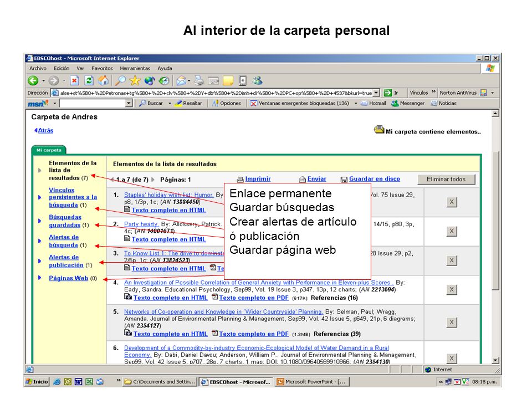Click Ventanas emergentes bloqueadas (136)

click(300, 103)
